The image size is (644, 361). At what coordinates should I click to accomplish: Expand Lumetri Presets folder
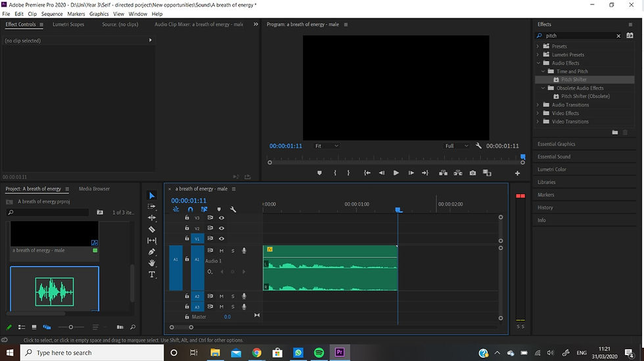(538, 54)
